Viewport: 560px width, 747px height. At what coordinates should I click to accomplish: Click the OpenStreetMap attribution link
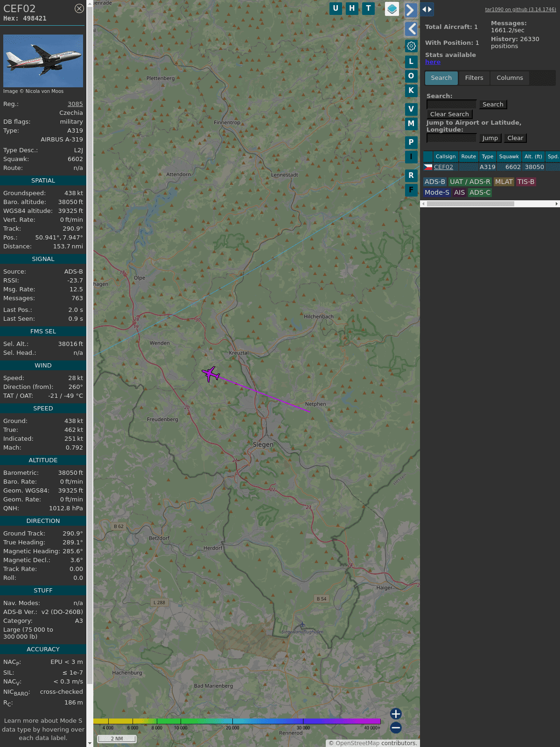(x=357, y=743)
